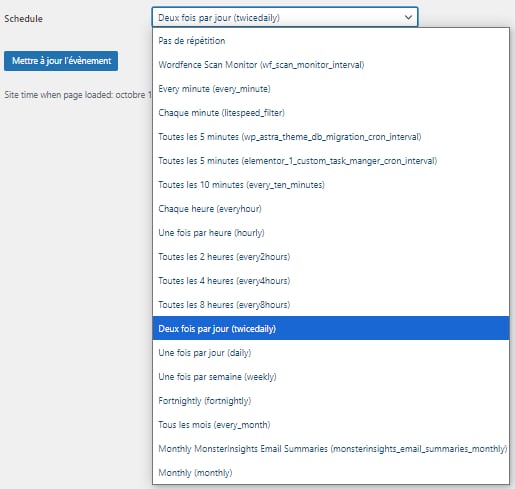Pick 'Toutes les 8 heures' option
This screenshot has height=489, width=515.
pos(331,305)
